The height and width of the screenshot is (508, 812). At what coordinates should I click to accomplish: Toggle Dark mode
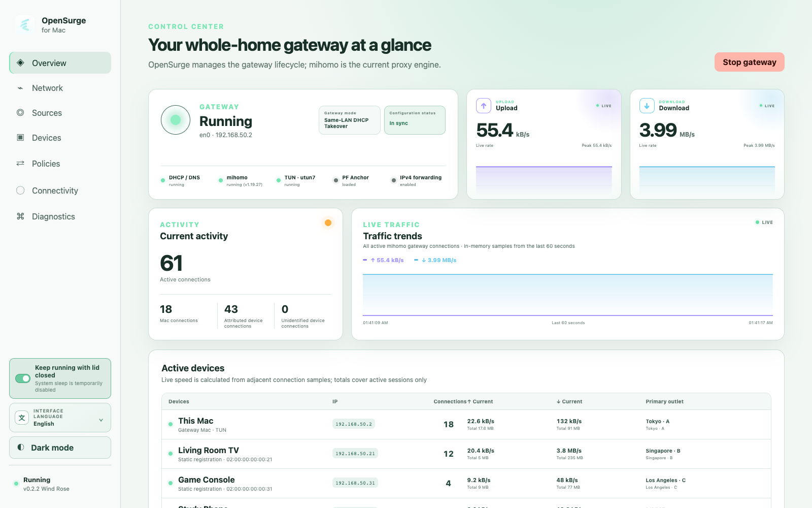[x=60, y=448]
